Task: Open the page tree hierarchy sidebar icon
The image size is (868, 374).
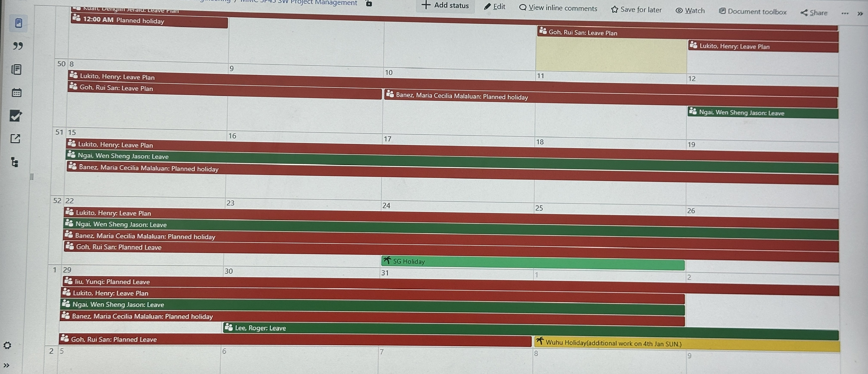Action: (x=14, y=162)
